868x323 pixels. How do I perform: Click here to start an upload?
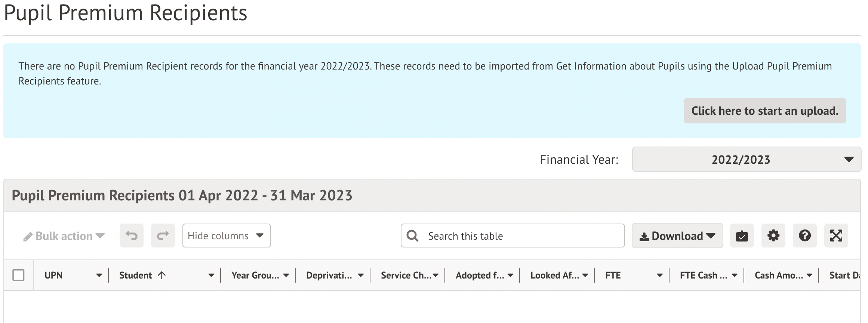(x=764, y=111)
